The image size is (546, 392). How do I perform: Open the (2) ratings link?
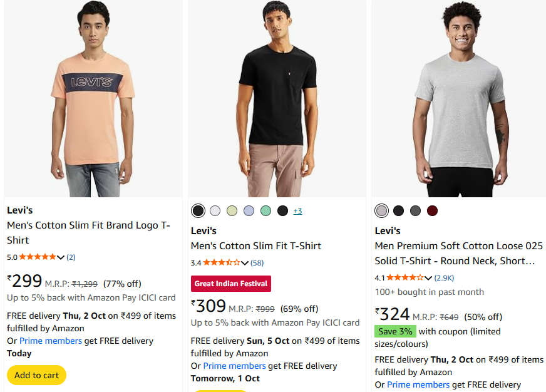(x=71, y=257)
